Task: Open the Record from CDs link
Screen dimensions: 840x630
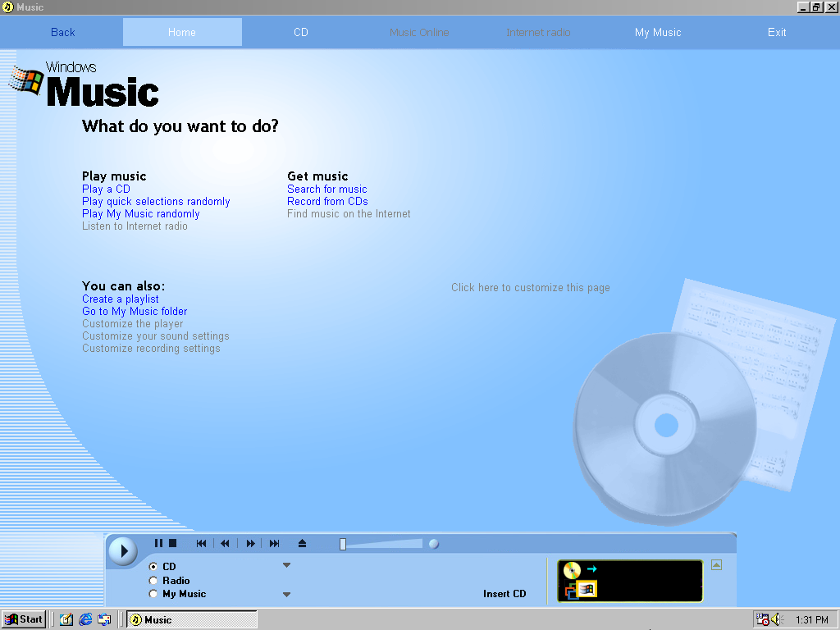Action: tap(328, 202)
